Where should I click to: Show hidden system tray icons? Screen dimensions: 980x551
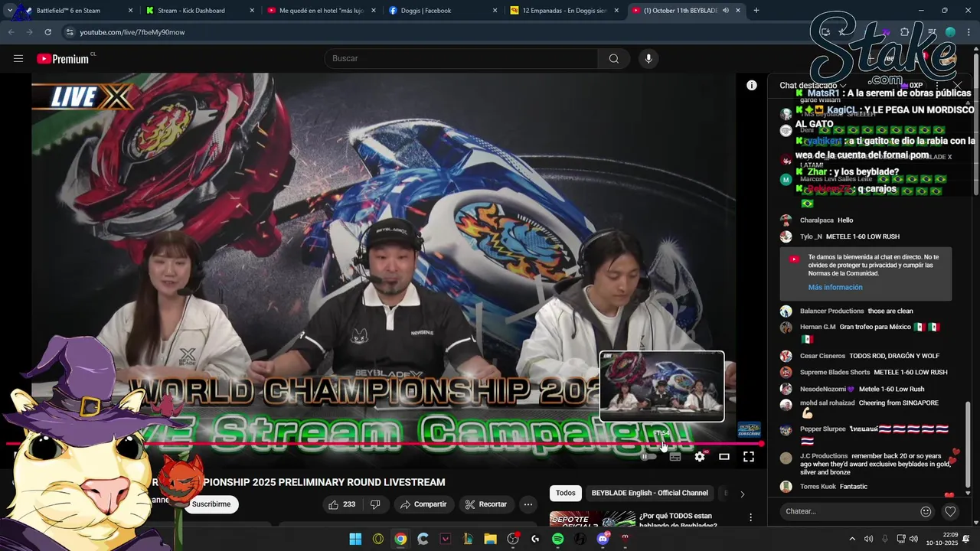coord(852,539)
